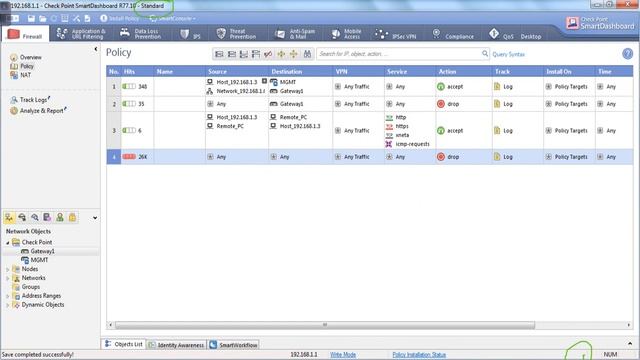This screenshot has width=640, height=360.
Task: Open the QoS tab
Action: 501,34
